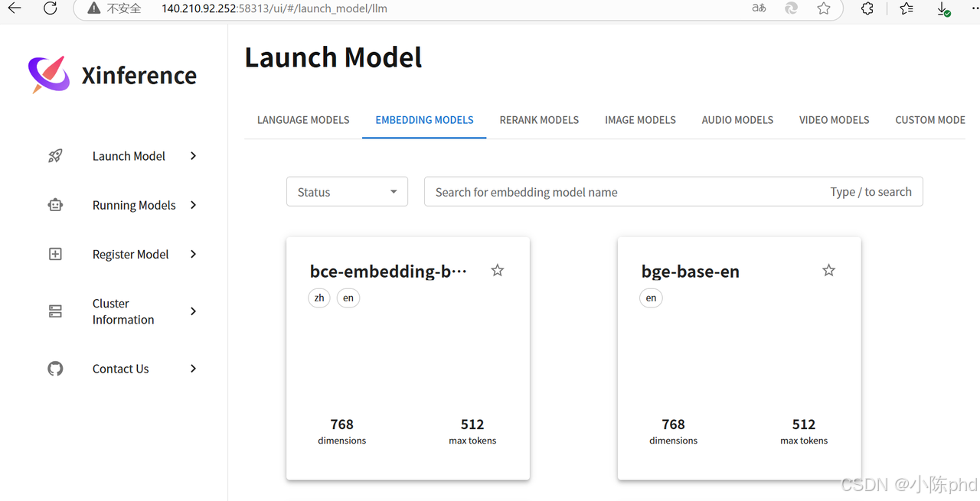Favorite the bge-base-en model with star
This screenshot has width=980, height=501.
(828, 270)
